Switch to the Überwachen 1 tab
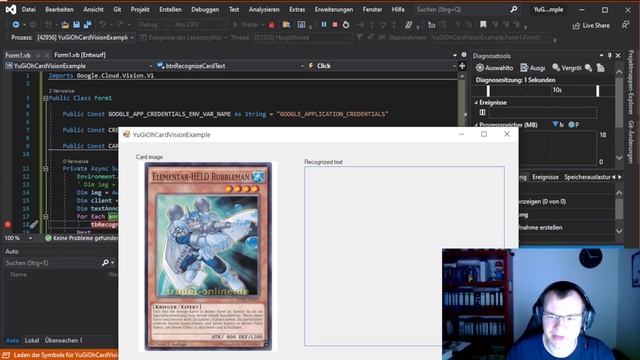The width and height of the screenshot is (640, 360). (64, 340)
